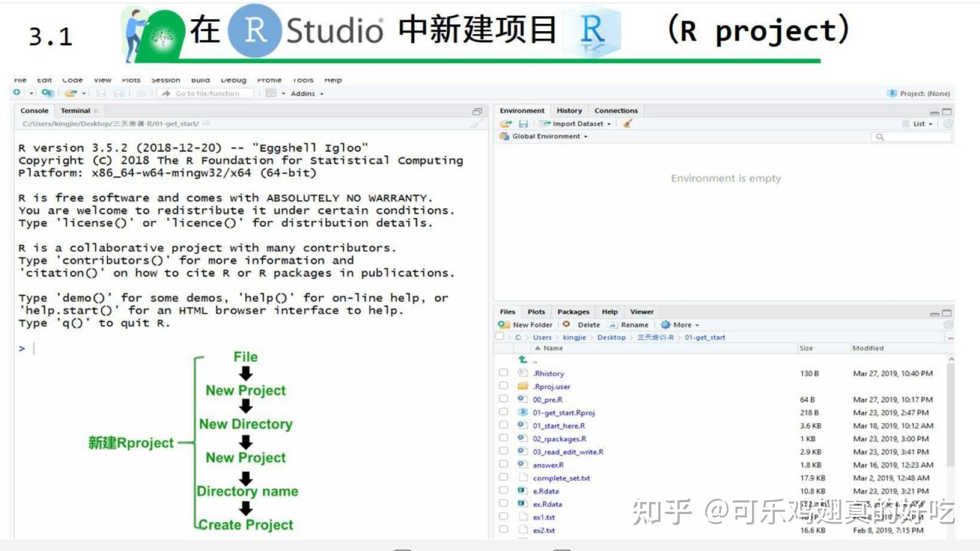Refresh the Files pane listing
The height and width of the screenshot is (551, 980).
tap(948, 325)
